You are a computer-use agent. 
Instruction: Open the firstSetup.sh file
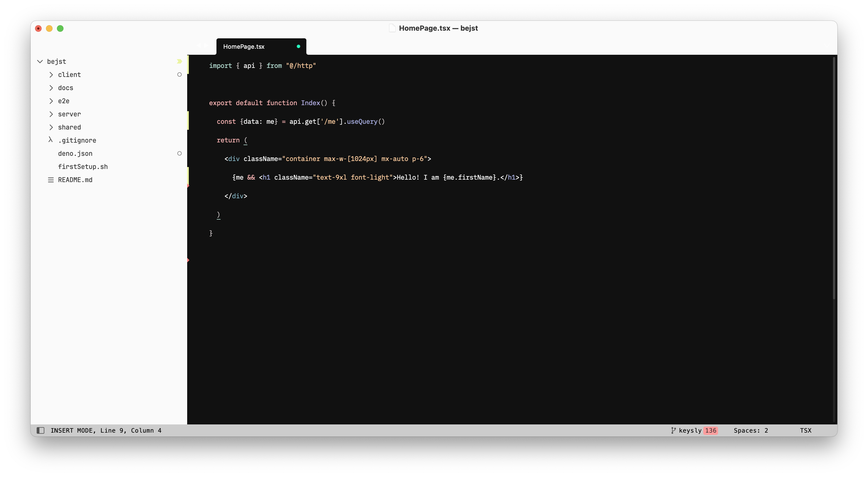pos(83,166)
